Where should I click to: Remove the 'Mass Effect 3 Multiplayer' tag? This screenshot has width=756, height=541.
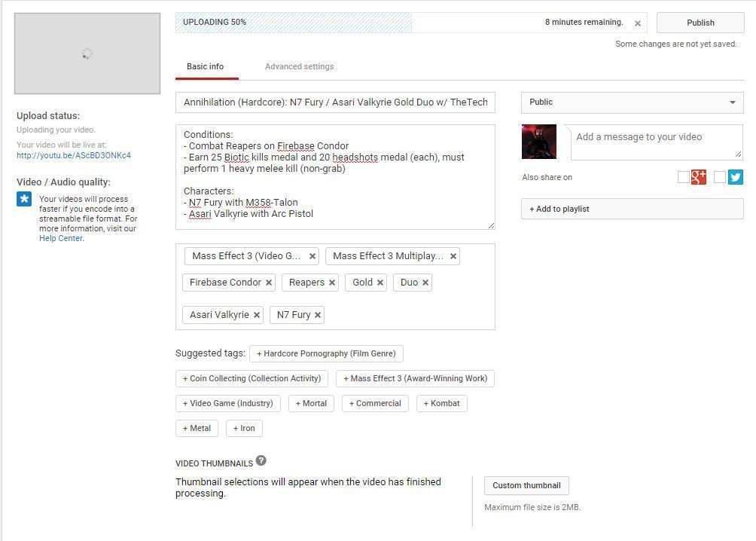453,256
